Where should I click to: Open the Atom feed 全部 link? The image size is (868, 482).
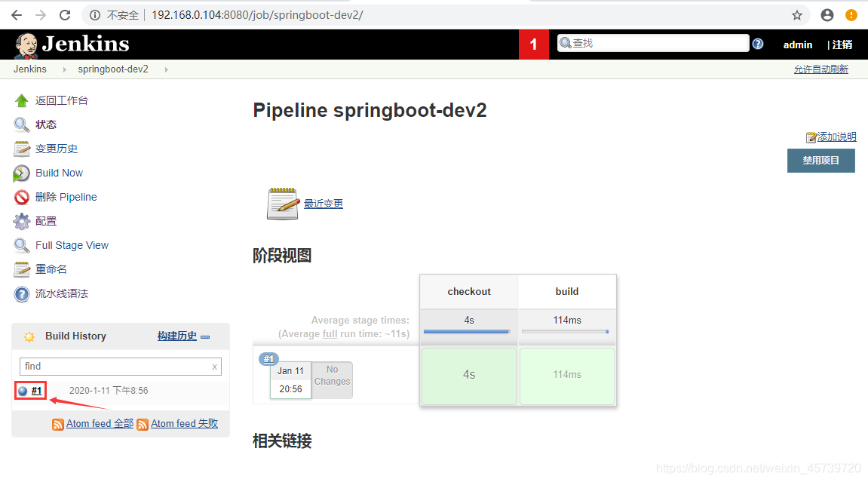(100, 424)
